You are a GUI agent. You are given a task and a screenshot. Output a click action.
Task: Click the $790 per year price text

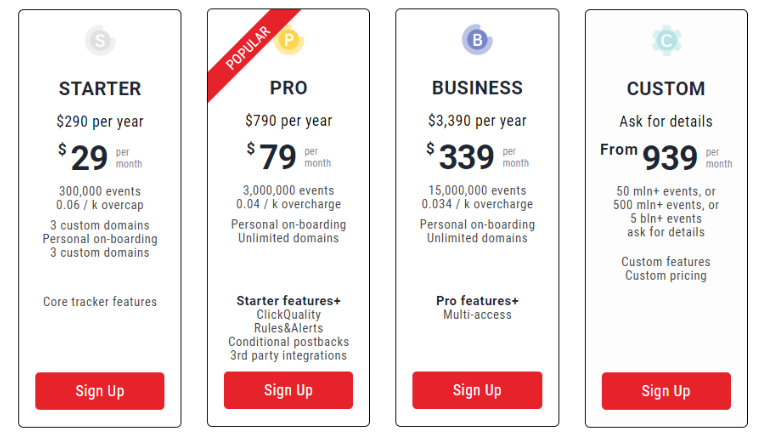coord(289,120)
